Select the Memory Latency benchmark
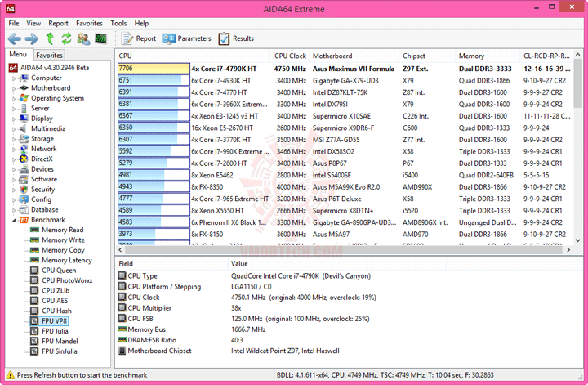This screenshot has height=385, width=588. (x=67, y=261)
